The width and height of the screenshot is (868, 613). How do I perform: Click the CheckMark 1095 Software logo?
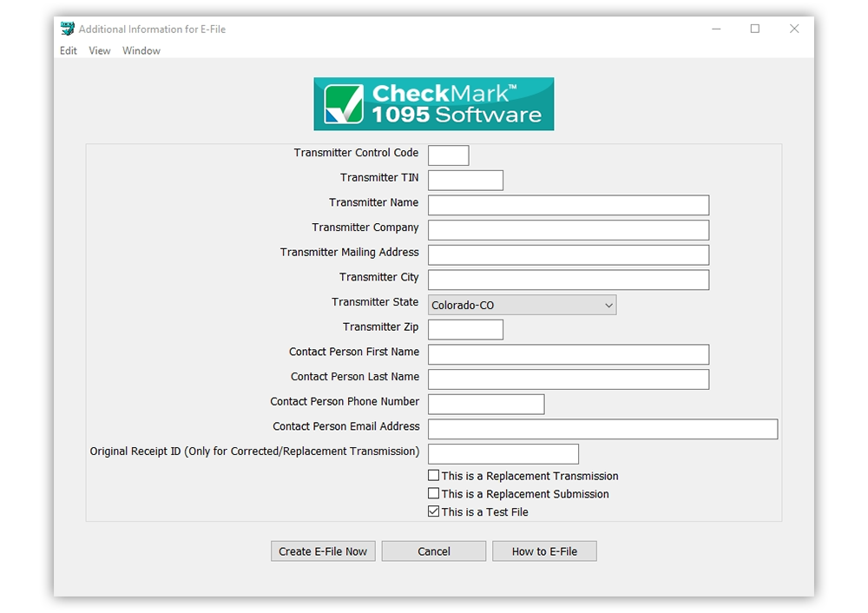coord(433,104)
